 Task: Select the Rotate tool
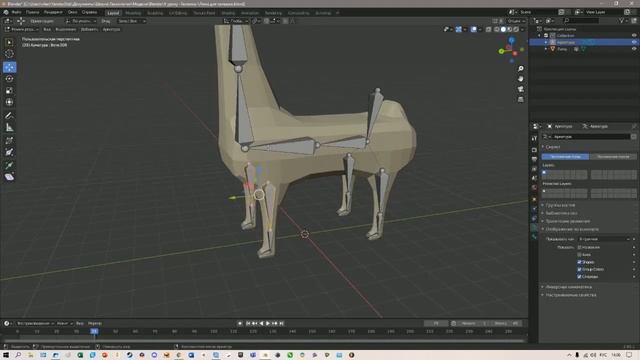click(x=9, y=78)
